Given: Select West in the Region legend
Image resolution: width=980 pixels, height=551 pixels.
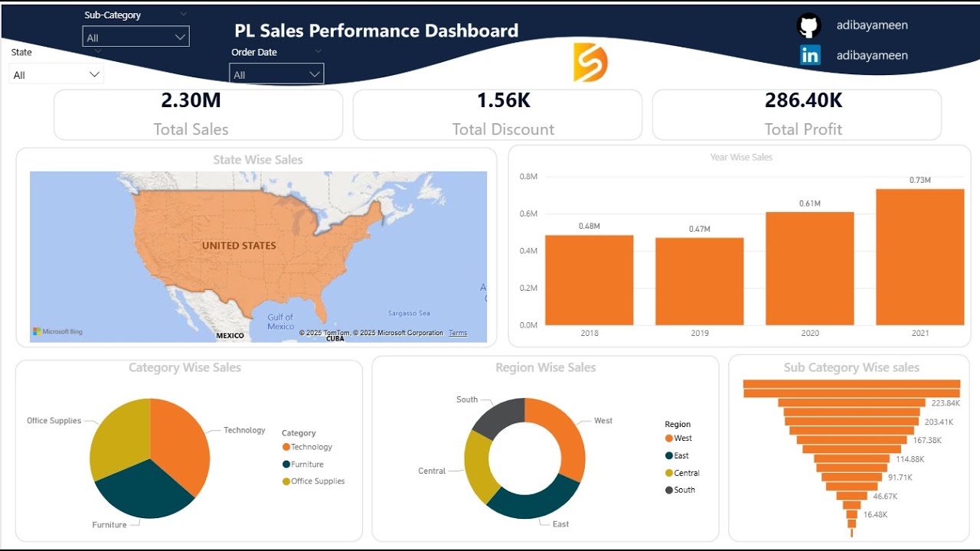Looking at the screenshot, I should coord(678,439).
